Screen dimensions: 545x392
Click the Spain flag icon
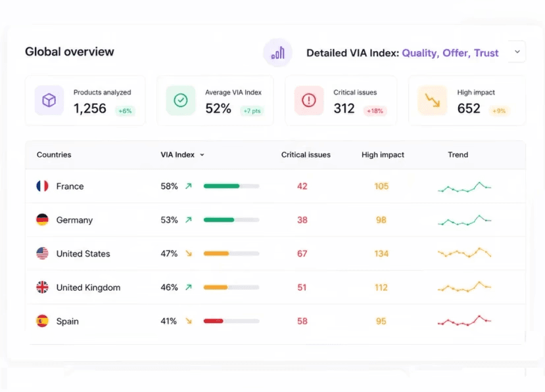tap(43, 321)
